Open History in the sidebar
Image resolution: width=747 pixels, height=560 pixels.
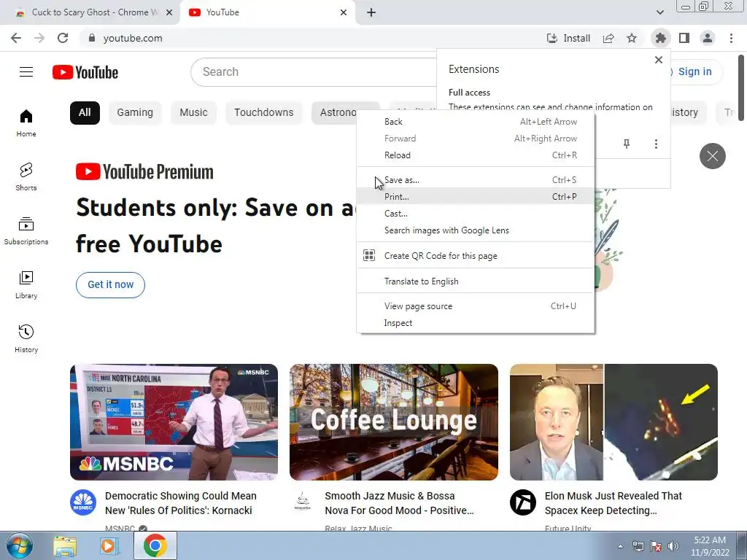click(26, 338)
